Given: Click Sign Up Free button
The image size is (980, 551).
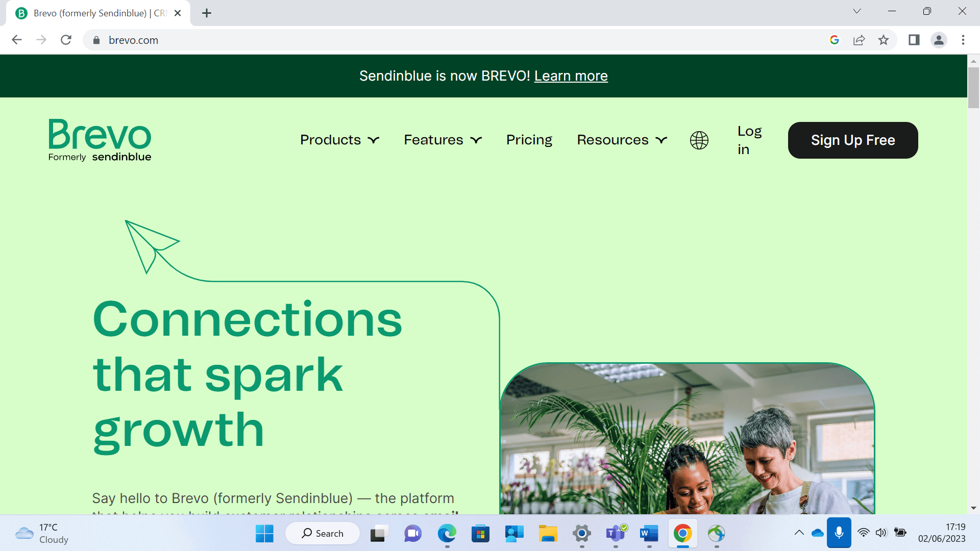Looking at the screenshot, I should click(x=853, y=140).
